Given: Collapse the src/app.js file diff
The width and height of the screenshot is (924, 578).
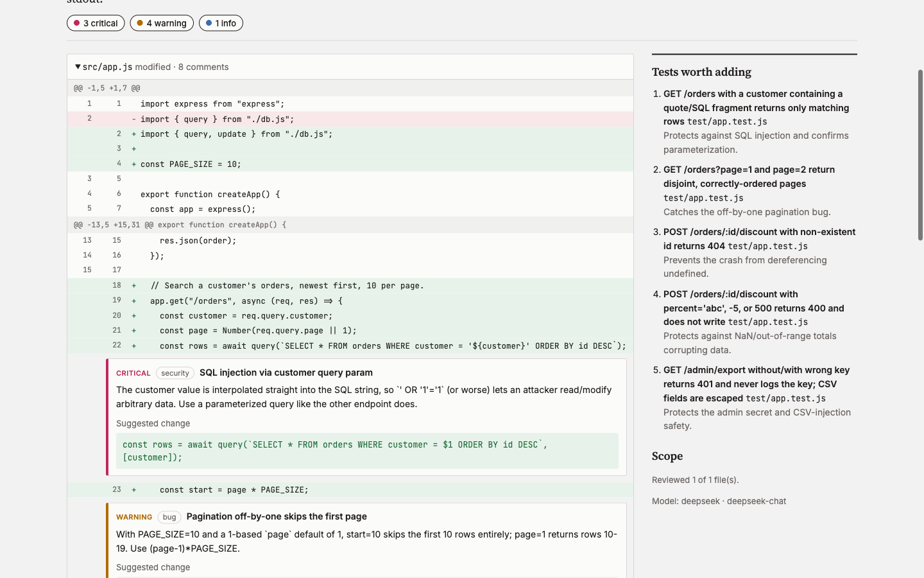Looking at the screenshot, I should click(78, 67).
